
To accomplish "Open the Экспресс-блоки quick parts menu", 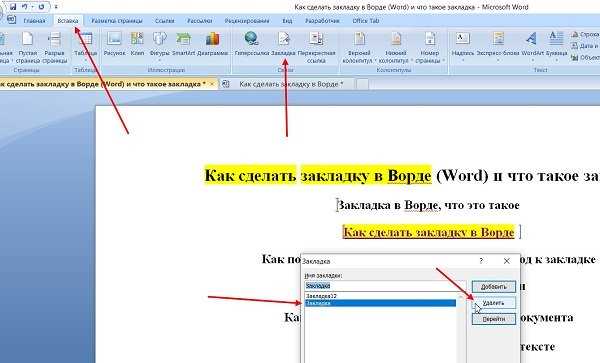I will pyautogui.click(x=498, y=46).
